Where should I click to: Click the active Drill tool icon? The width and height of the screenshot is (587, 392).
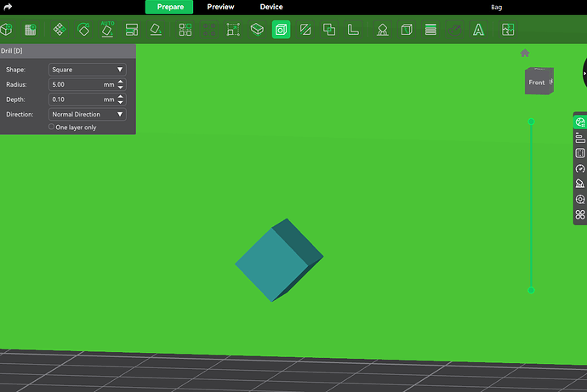point(281,30)
